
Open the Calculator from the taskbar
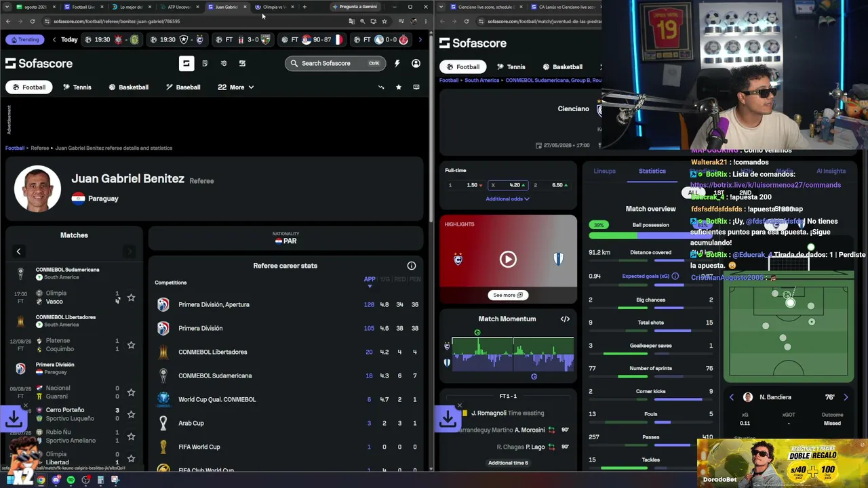tap(100, 480)
